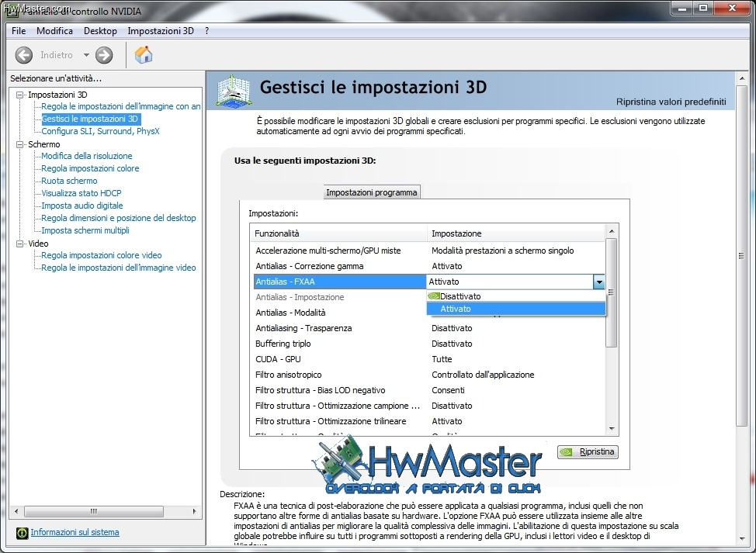Click the NVIDIA icon on Ripristina button

567,452
